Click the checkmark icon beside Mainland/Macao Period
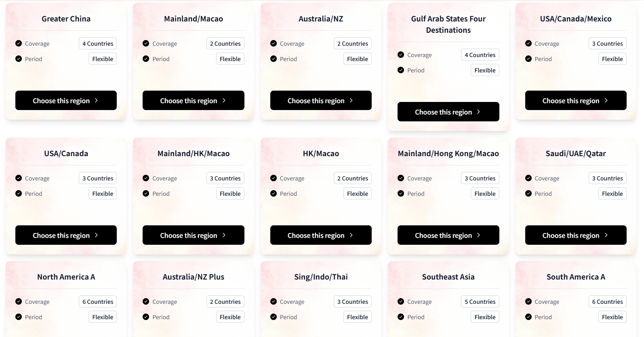The height and width of the screenshot is (337, 644). (146, 59)
